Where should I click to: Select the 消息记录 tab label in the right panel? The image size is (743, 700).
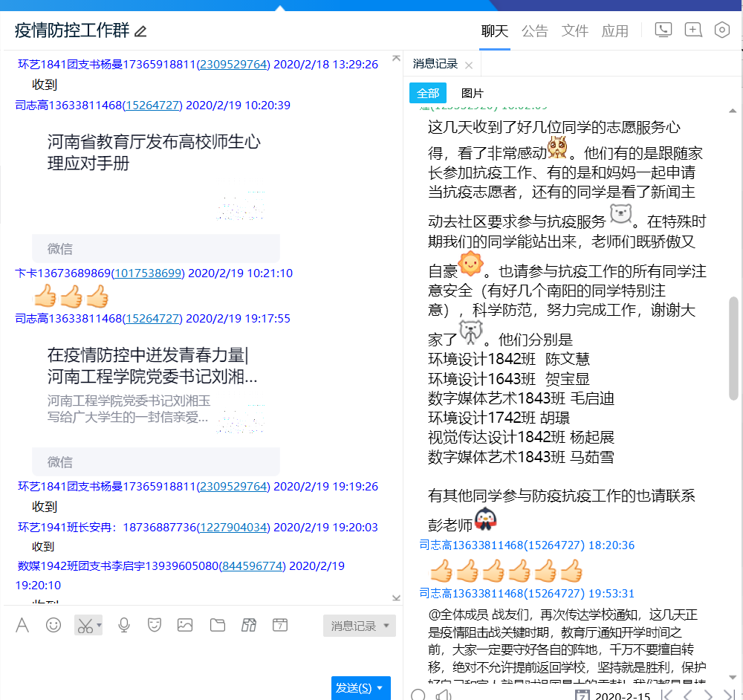tap(435, 64)
